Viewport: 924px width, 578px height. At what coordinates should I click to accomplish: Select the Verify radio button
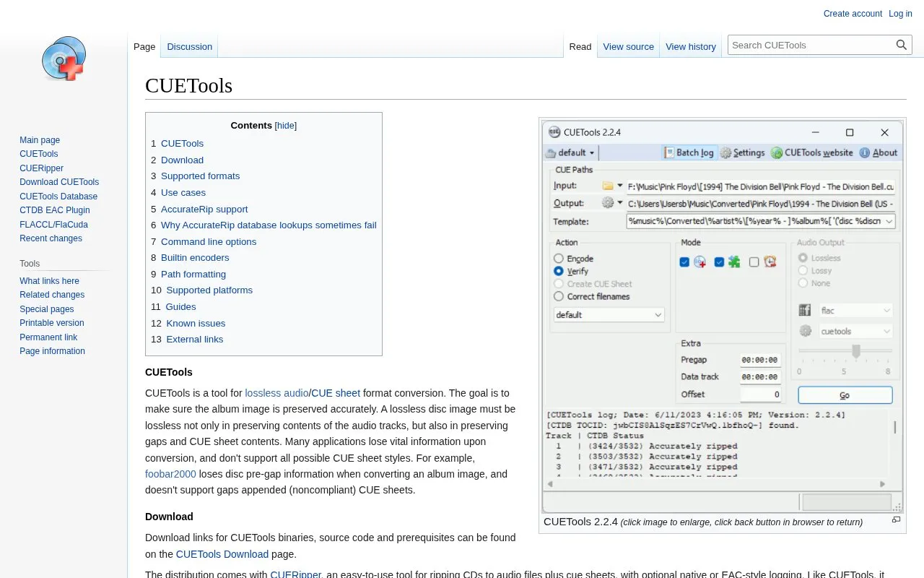click(x=559, y=271)
